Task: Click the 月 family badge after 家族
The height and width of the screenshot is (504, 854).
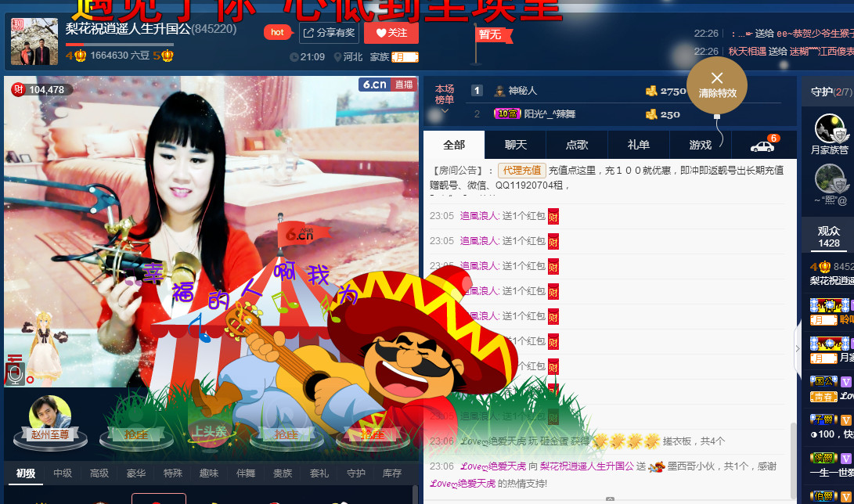Action: pyautogui.click(x=405, y=57)
